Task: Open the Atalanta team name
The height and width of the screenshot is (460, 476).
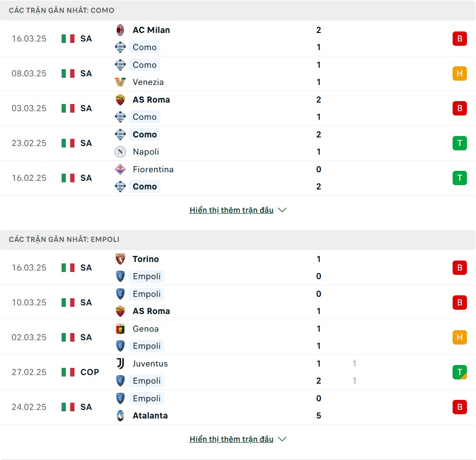Action: click(x=150, y=416)
